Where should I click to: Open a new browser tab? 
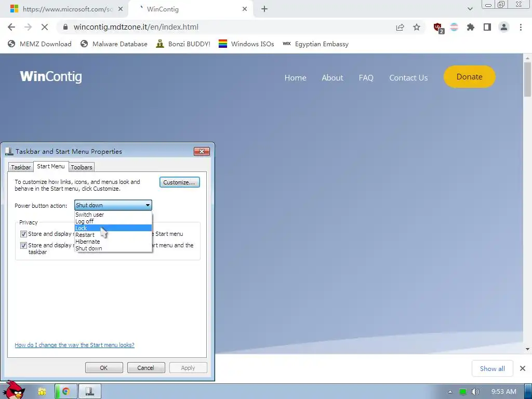point(264,9)
